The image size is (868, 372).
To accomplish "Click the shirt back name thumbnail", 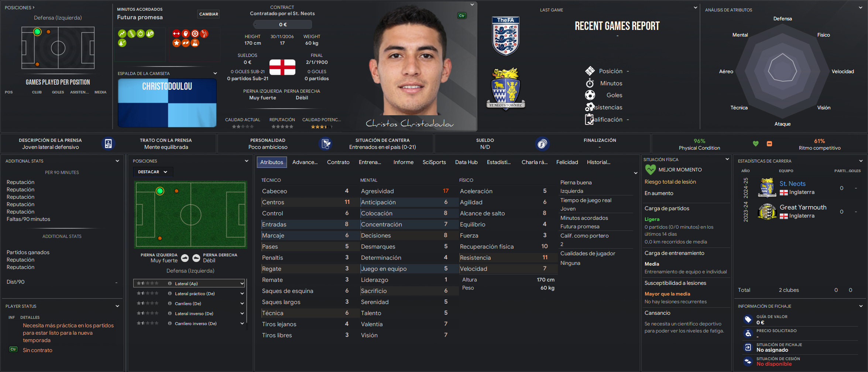I will (x=167, y=103).
